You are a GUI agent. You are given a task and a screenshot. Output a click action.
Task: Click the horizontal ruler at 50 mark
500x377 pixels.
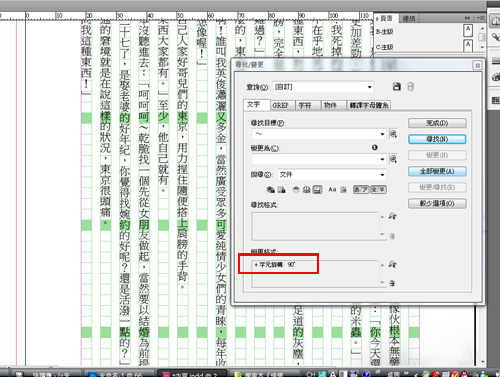(179, 16)
